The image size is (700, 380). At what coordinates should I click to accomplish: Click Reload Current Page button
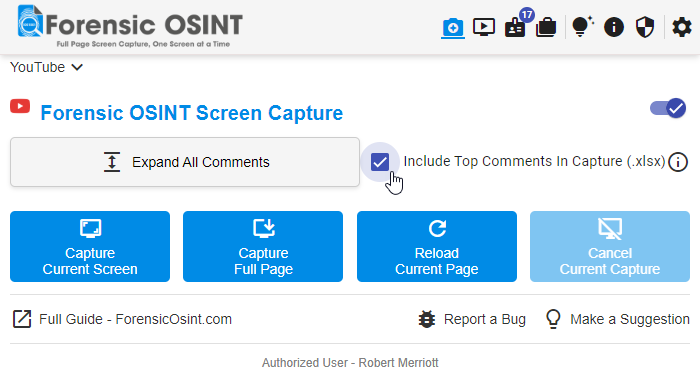[x=437, y=246]
